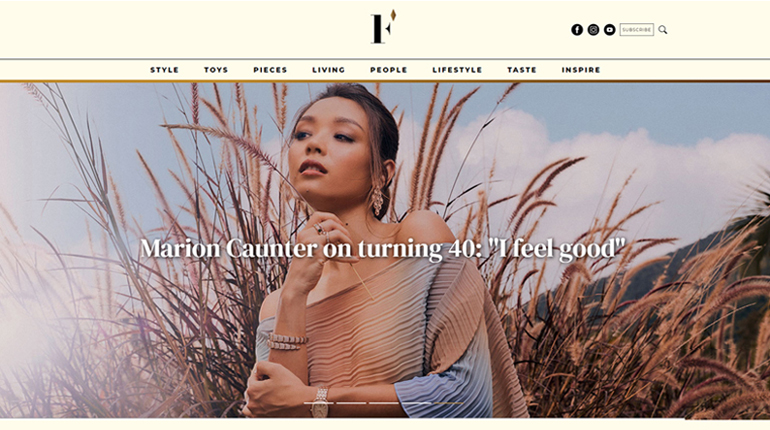Open the Living navigation item
This screenshot has width=770, height=430.
(x=329, y=70)
